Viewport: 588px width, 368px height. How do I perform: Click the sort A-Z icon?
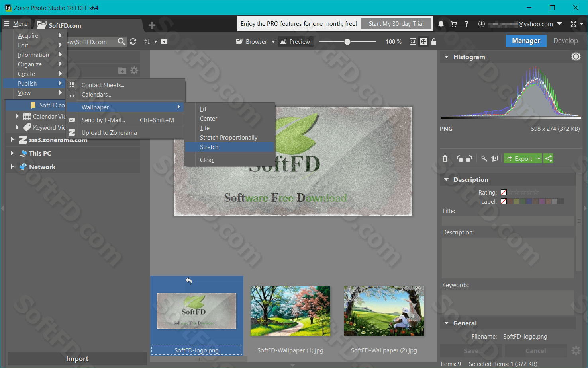coord(147,41)
